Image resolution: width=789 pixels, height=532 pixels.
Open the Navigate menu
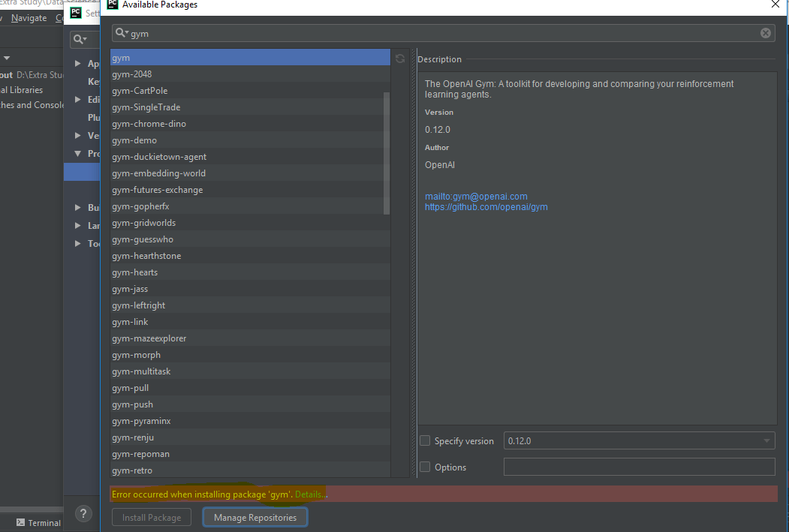(x=29, y=17)
